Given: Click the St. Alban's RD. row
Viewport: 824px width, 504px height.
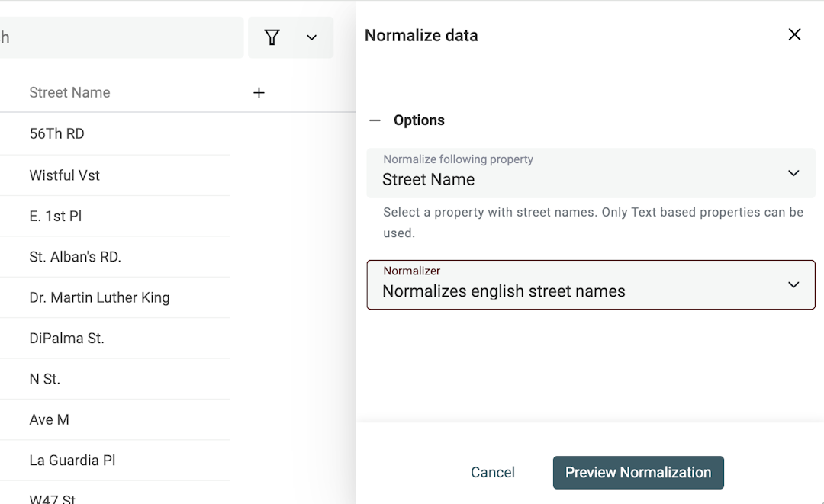Looking at the screenshot, I should click(75, 256).
